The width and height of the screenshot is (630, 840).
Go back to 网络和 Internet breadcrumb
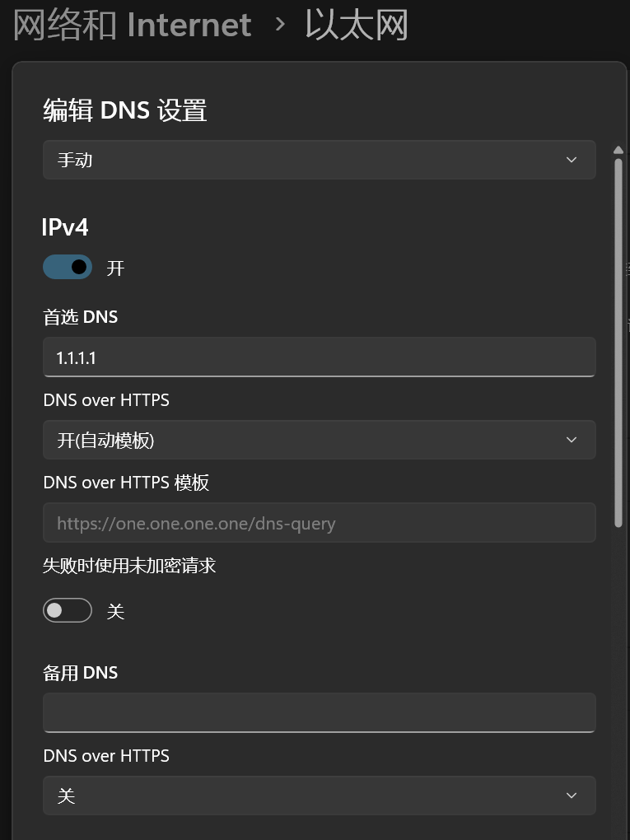tap(133, 25)
